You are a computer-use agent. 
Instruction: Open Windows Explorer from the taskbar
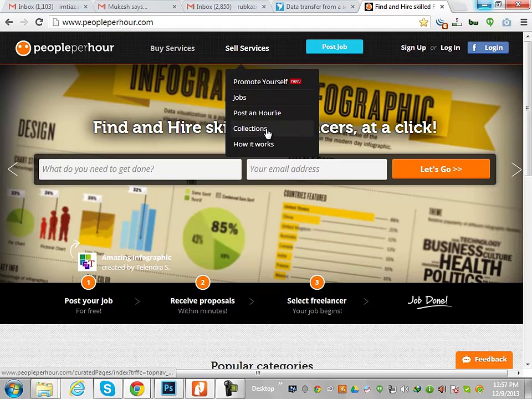[44, 389]
